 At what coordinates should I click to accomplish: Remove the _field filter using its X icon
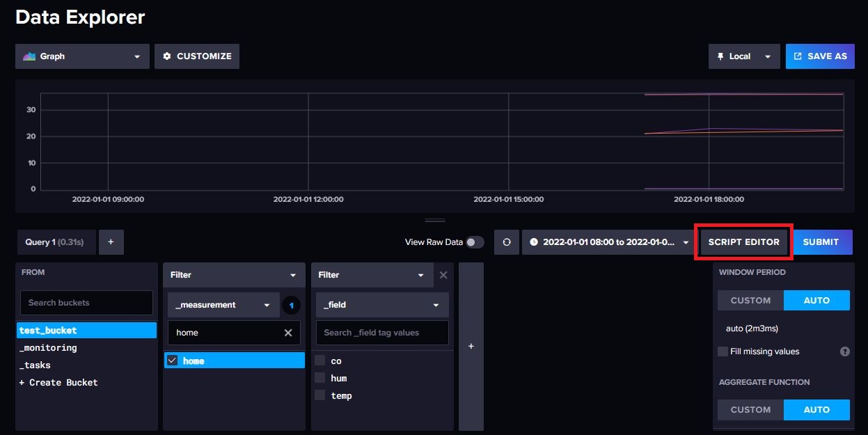point(443,275)
